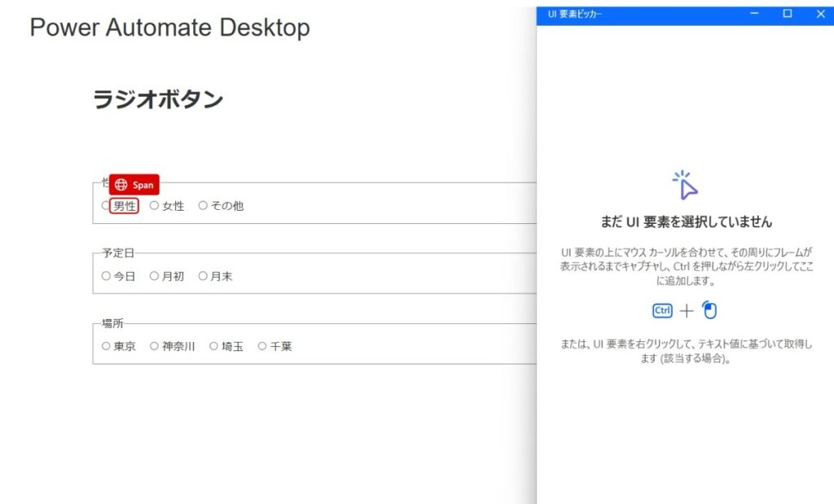Screen dimensions: 834x504
Task: Click the Ctrl key icon
Action: [x=662, y=310]
